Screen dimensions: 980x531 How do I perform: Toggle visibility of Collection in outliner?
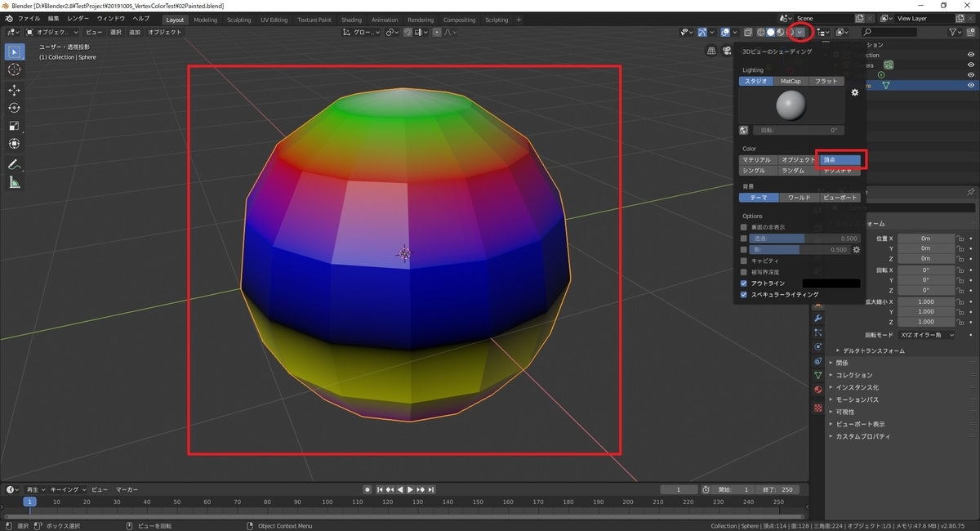pos(971,55)
